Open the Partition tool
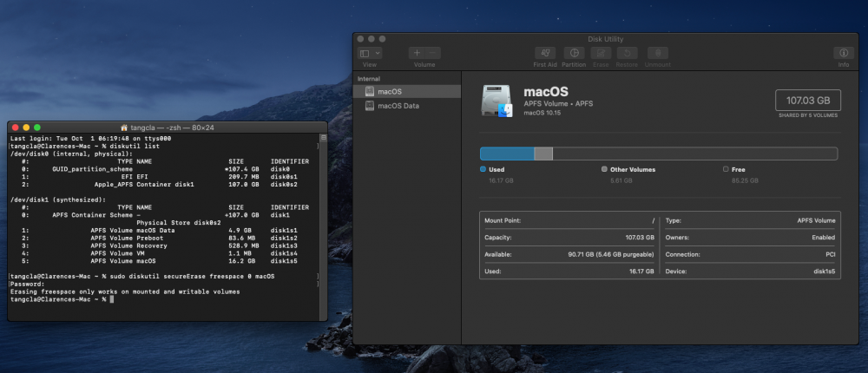 click(x=574, y=53)
